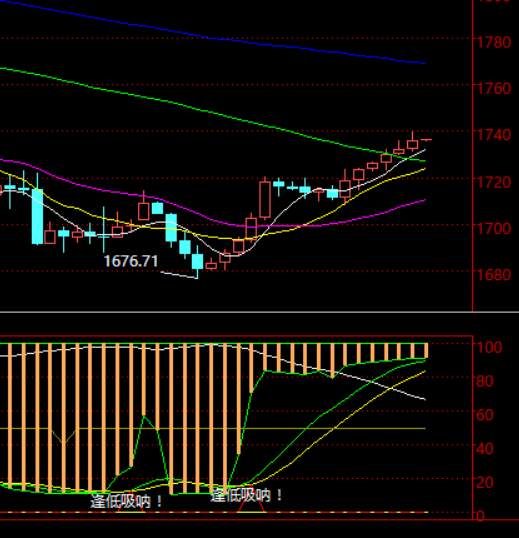Select the 1760 price axis value

tap(494, 89)
